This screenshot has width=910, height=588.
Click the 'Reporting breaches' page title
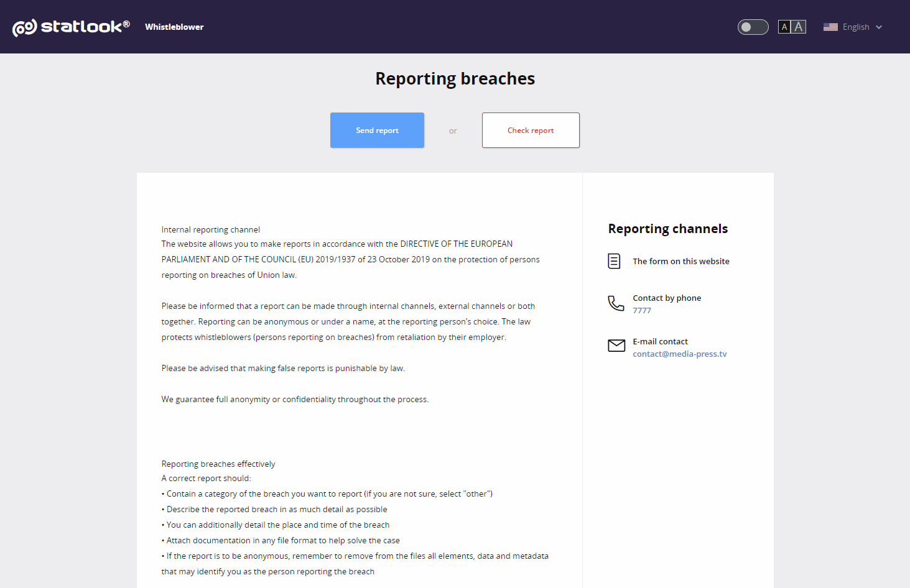tap(455, 78)
